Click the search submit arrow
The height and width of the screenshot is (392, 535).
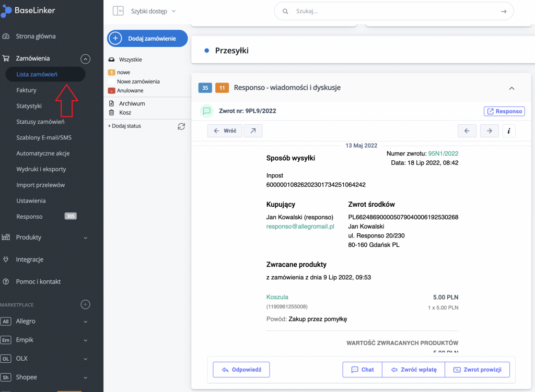(x=503, y=11)
